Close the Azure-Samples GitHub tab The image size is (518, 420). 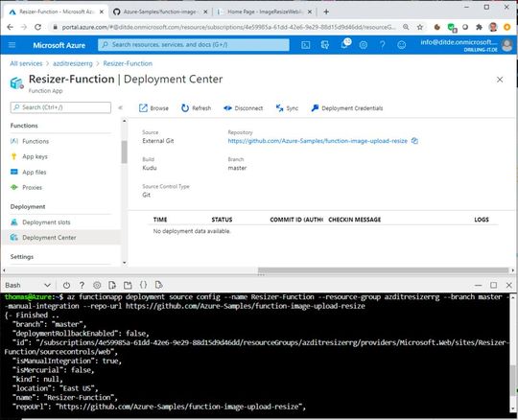pos(205,12)
